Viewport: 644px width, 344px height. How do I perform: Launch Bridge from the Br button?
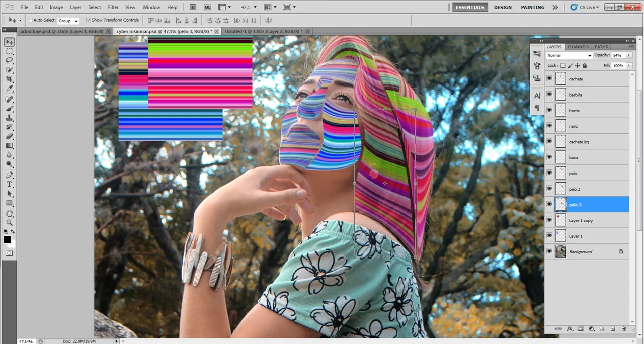194,7
